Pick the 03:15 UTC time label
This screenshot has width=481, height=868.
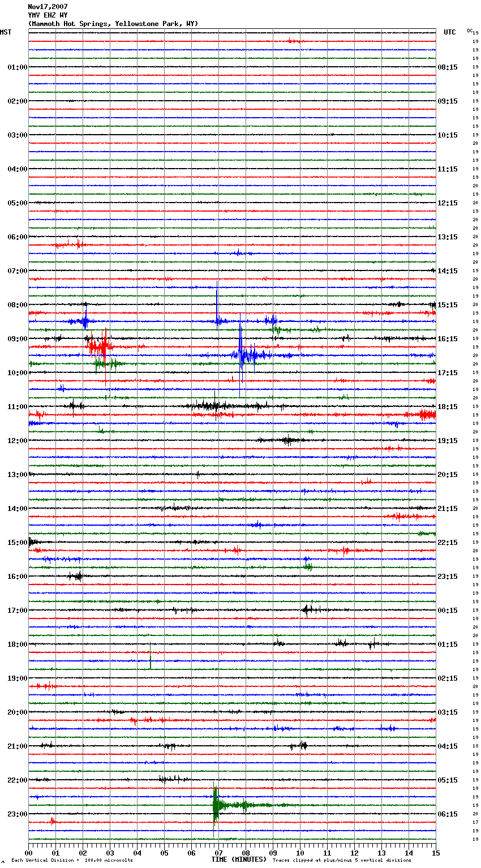[448, 712]
